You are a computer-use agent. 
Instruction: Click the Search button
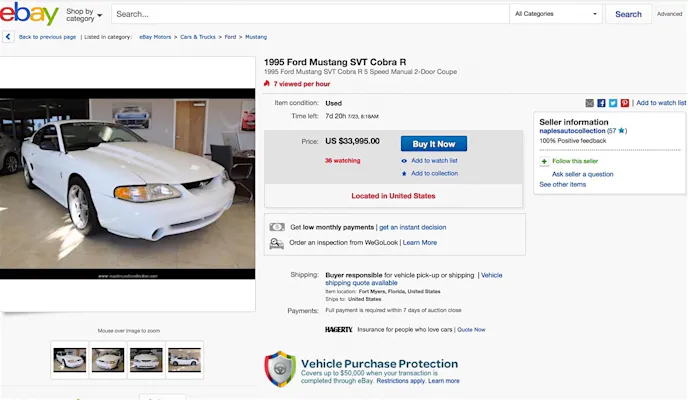point(628,14)
